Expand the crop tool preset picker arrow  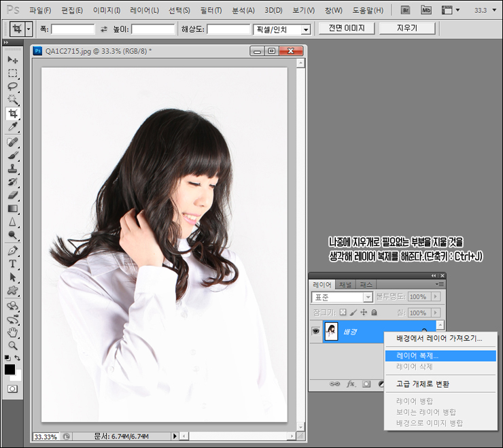(29, 29)
